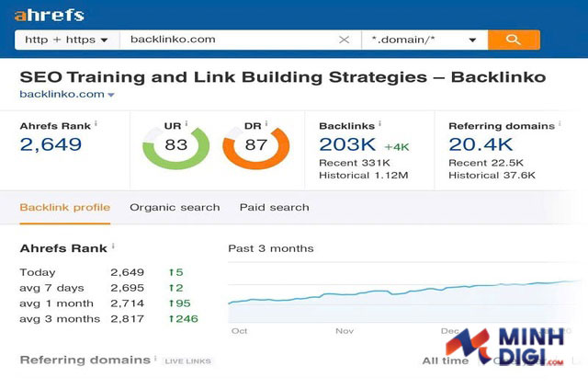This screenshot has width=588, height=389.
Task: Select the LIVE LINKS badge
Action: pos(187,361)
